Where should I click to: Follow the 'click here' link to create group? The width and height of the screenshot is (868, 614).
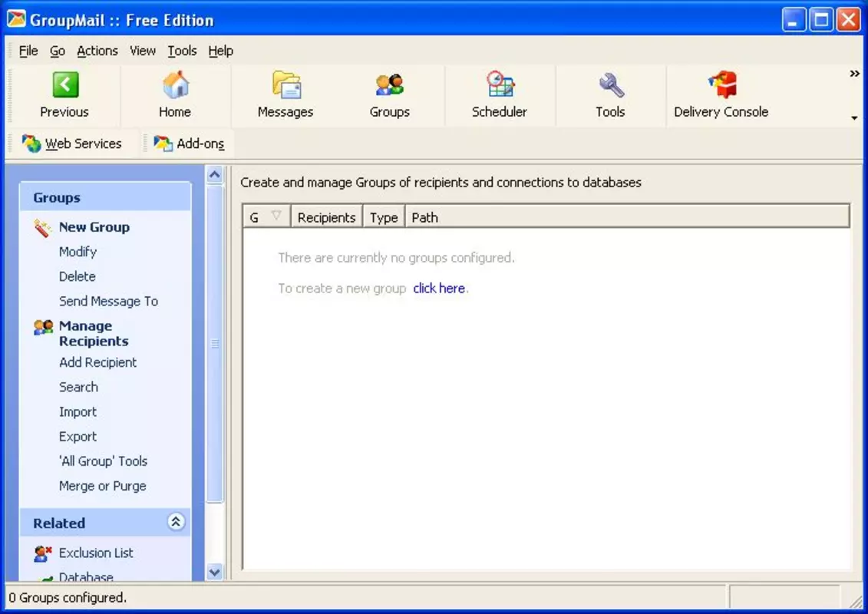click(439, 289)
